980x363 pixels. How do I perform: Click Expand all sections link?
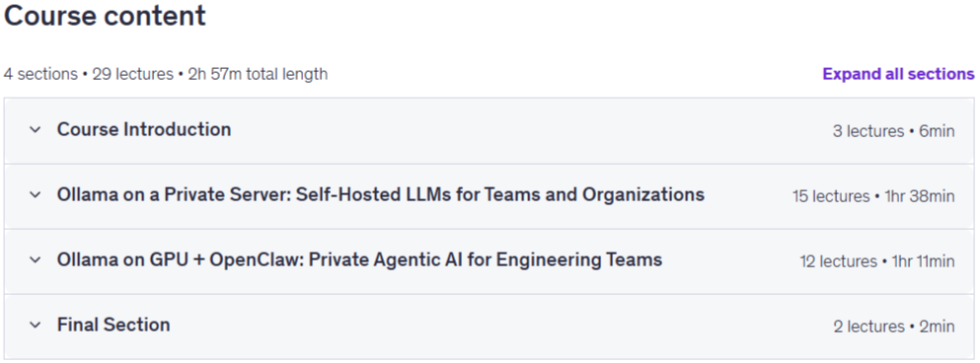tap(898, 74)
